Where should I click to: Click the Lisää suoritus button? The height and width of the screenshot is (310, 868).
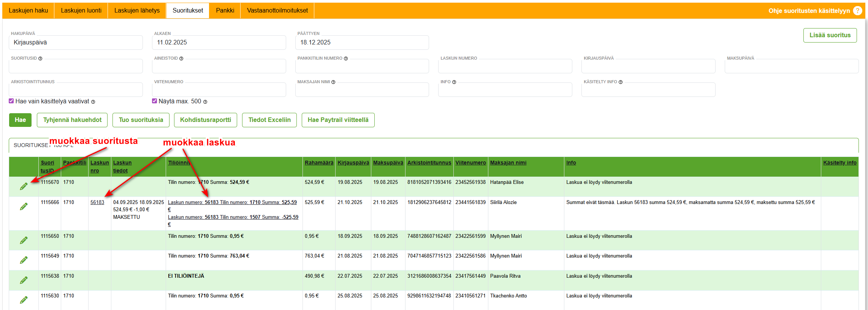pyautogui.click(x=830, y=35)
